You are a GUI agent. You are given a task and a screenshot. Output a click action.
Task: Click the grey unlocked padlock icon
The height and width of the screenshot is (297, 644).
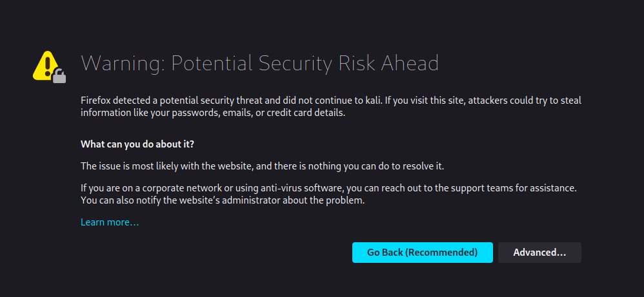click(x=59, y=76)
